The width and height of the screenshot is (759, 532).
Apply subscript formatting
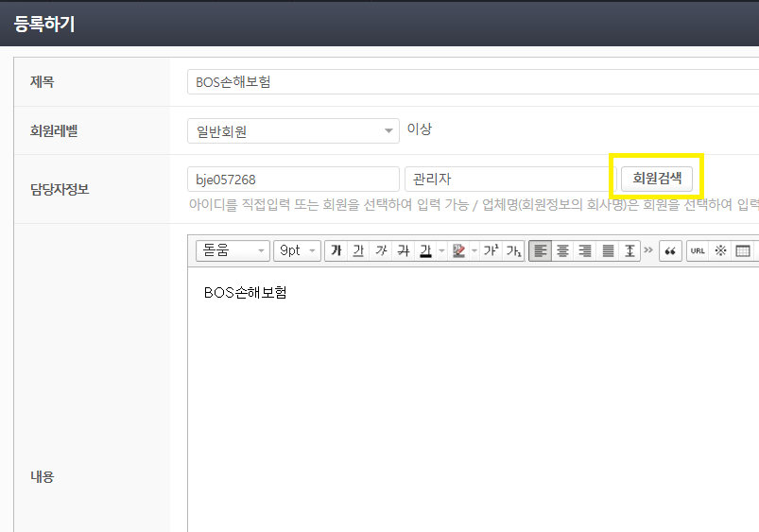513,250
